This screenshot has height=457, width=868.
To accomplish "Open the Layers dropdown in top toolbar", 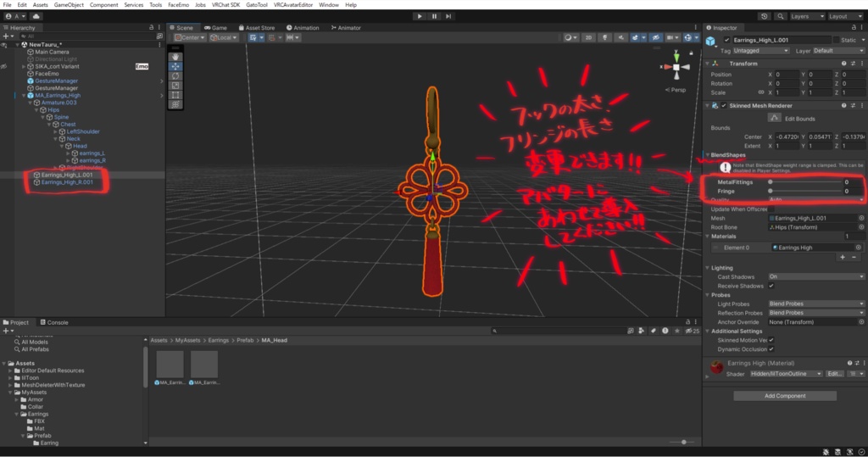I will (x=807, y=16).
